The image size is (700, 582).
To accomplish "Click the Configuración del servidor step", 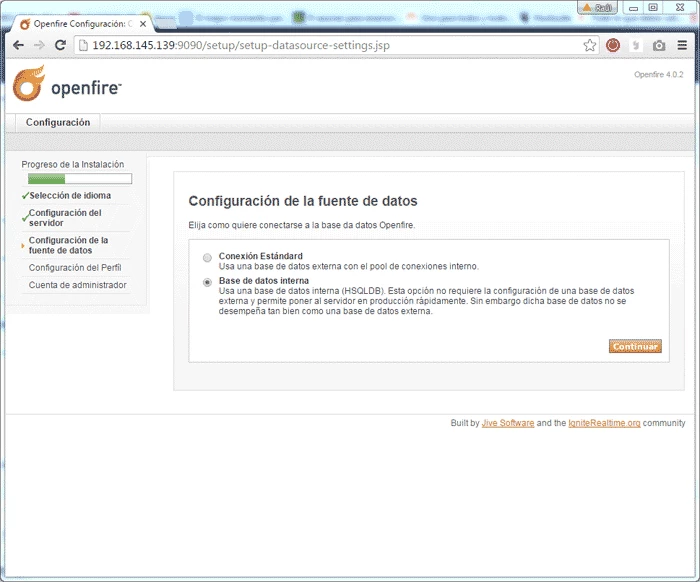I will tap(65, 218).
